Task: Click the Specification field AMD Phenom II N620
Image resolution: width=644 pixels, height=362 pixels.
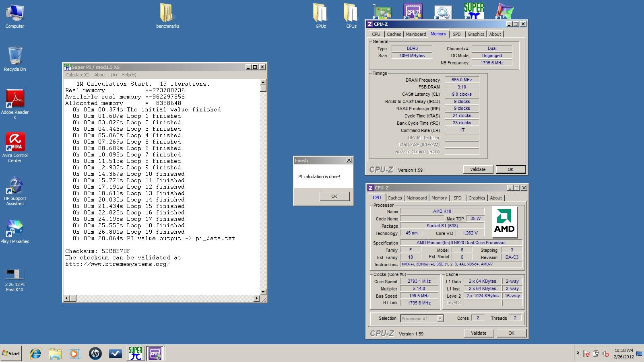Action: (x=461, y=243)
